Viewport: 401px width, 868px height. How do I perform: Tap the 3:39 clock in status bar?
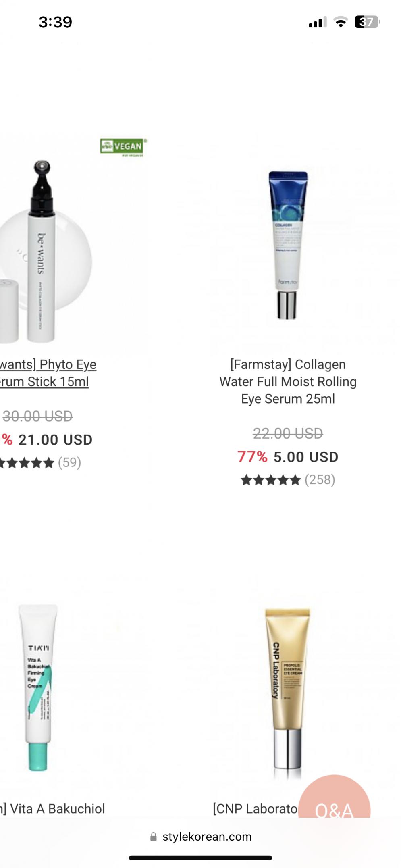[x=55, y=22]
